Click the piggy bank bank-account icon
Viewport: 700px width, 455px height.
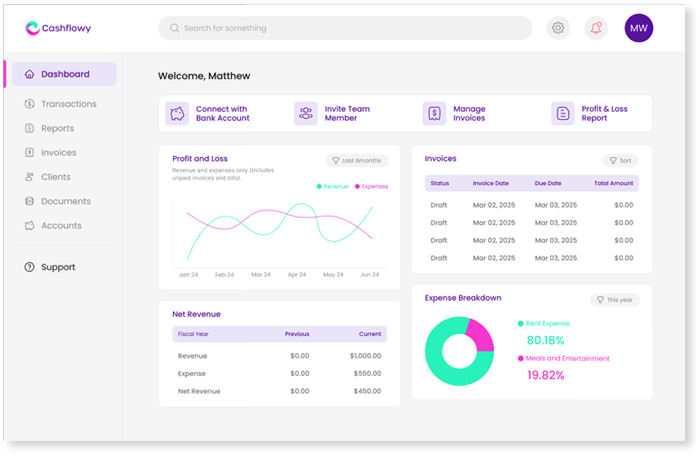(x=177, y=114)
